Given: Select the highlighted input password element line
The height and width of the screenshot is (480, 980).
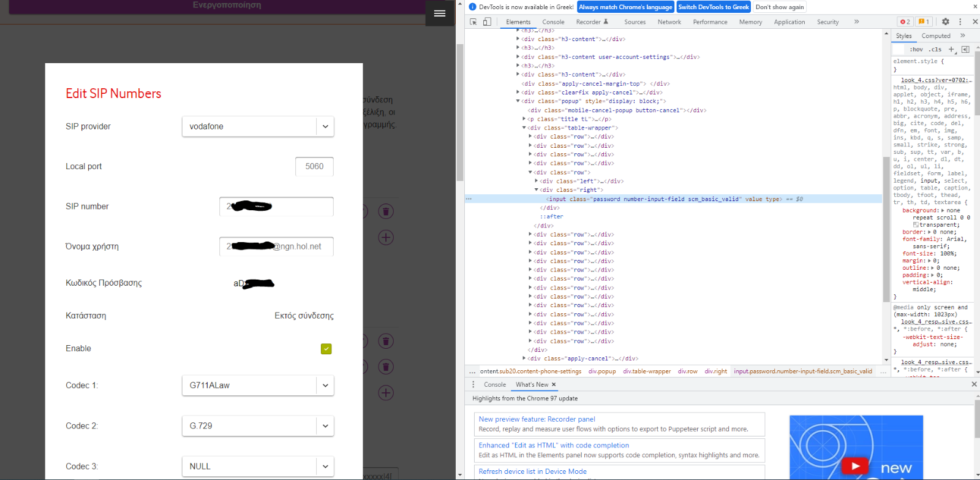Looking at the screenshot, I should point(674,199).
